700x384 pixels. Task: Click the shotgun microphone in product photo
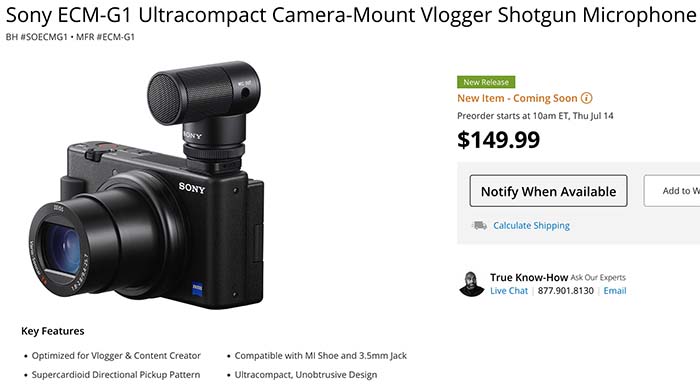pyautogui.click(x=204, y=112)
